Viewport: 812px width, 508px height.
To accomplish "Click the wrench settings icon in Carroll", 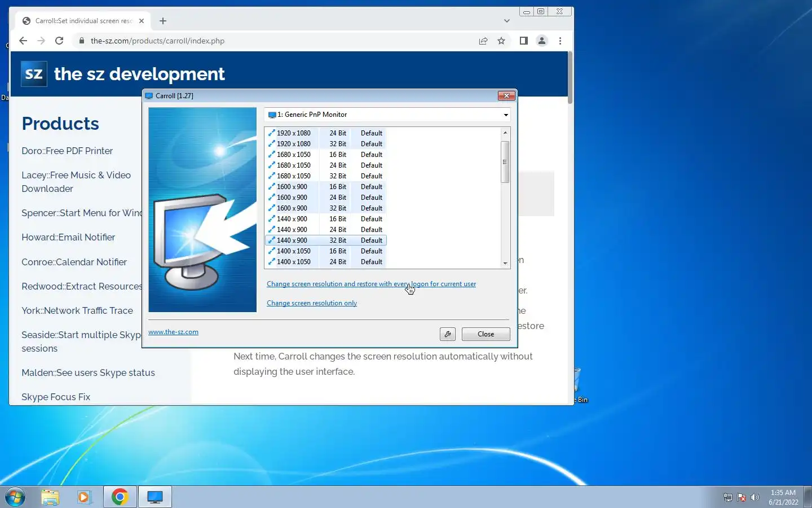I will 447,334.
